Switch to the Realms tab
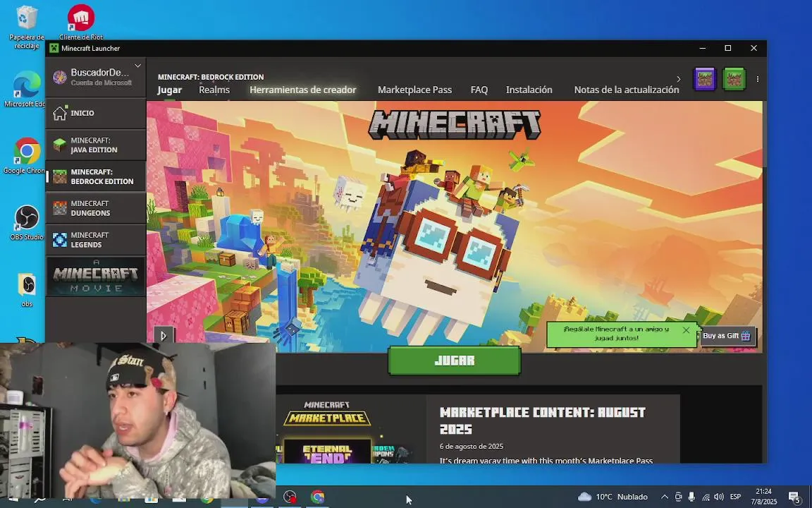Image resolution: width=812 pixels, height=508 pixels. click(x=214, y=90)
